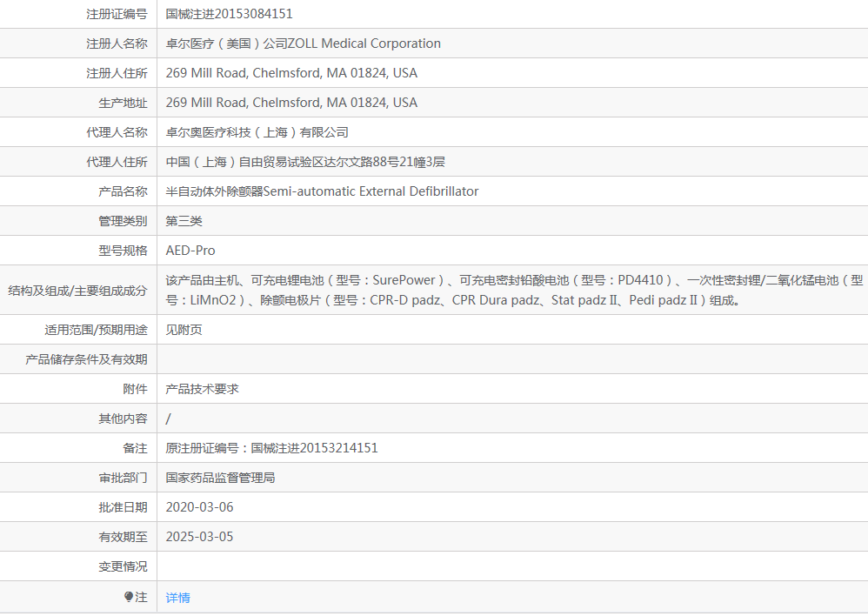The height and width of the screenshot is (616, 868).
Task: Select approval date 2020-03-06
Action: [x=199, y=507]
